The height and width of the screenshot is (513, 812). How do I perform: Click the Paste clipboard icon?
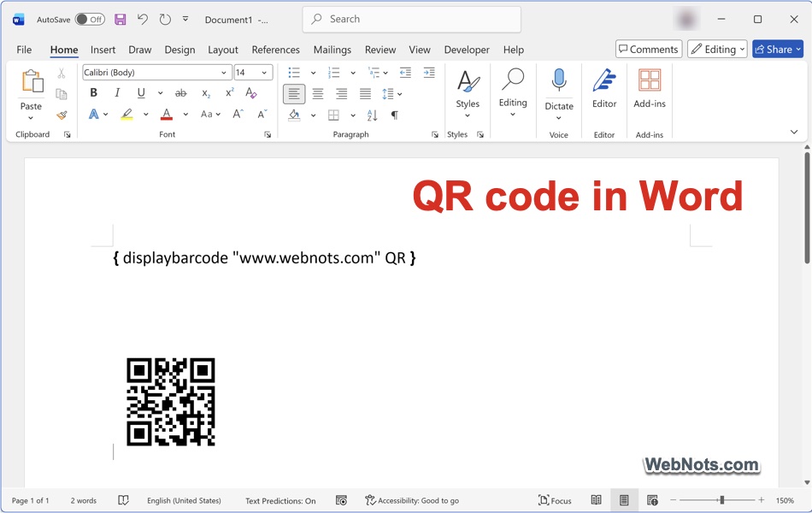pyautogui.click(x=31, y=82)
